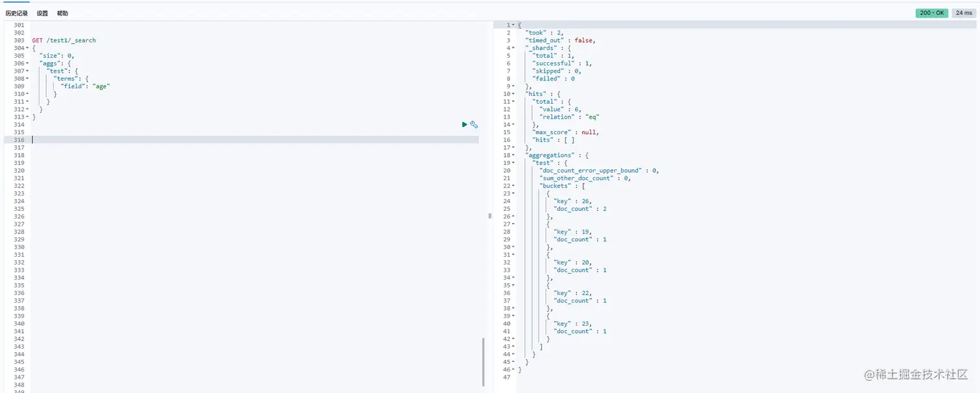Fold the "terms" block at line 308
This screenshot has width=980, height=393.
[27, 78]
